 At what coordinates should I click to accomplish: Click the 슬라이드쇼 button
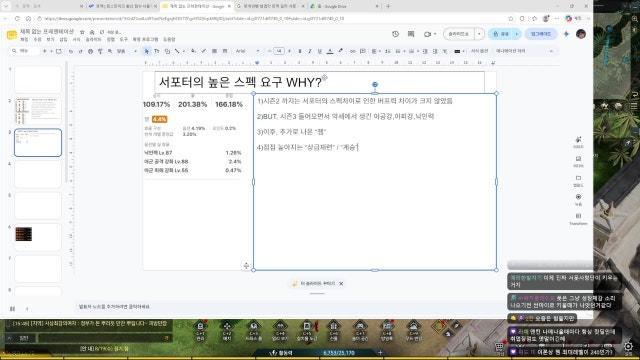click(x=459, y=34)
